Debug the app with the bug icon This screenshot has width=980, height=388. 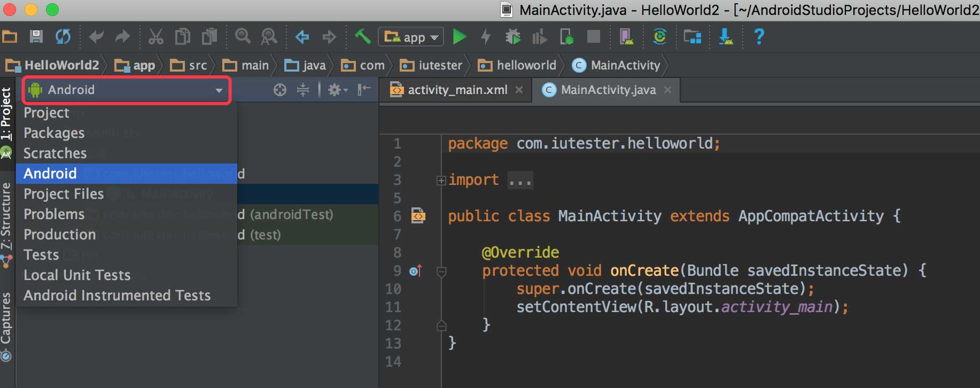click(x=513, y=37)
